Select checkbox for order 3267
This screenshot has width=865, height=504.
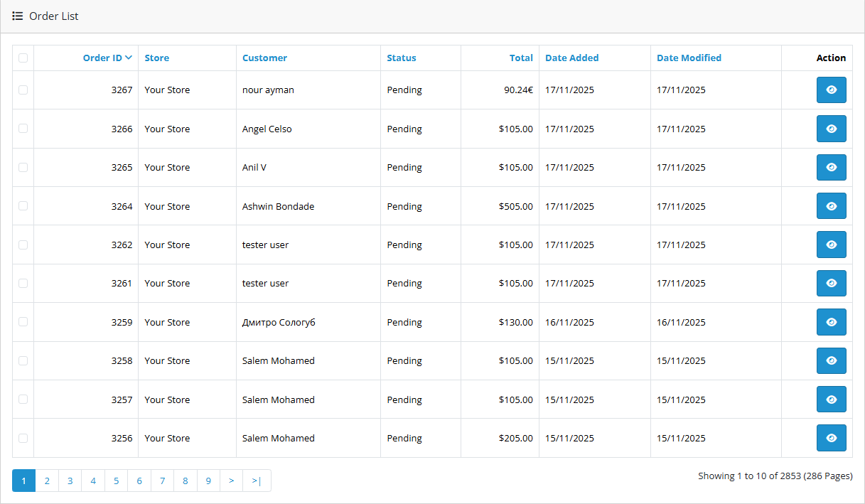[x=23, y=90]
